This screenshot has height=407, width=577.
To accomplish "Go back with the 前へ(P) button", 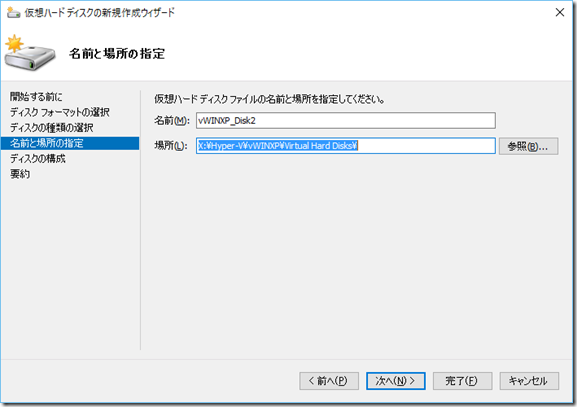I will pos(329,381).
